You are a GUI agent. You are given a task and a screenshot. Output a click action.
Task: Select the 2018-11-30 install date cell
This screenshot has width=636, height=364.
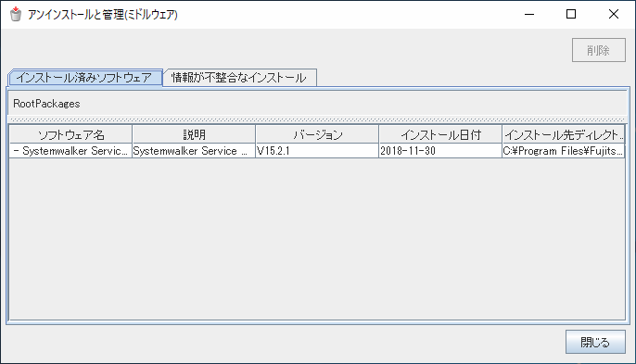pyautogui.click(x=440, y=151)
